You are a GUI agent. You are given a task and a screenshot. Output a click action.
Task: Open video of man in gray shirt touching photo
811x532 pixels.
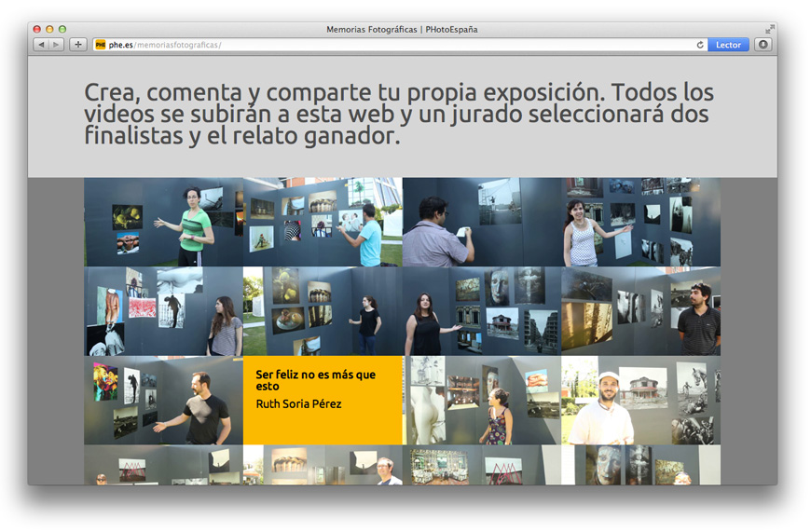tap(482, 223)
